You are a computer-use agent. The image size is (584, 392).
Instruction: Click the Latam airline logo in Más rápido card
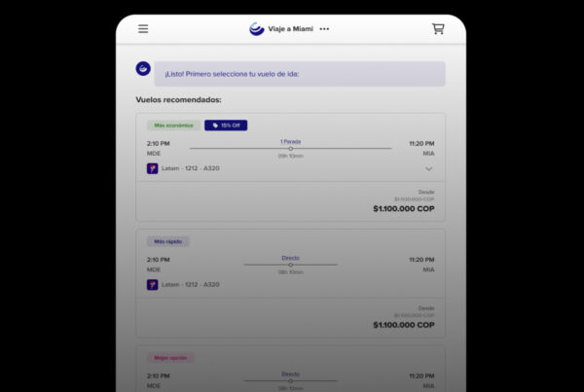(153, 285)
